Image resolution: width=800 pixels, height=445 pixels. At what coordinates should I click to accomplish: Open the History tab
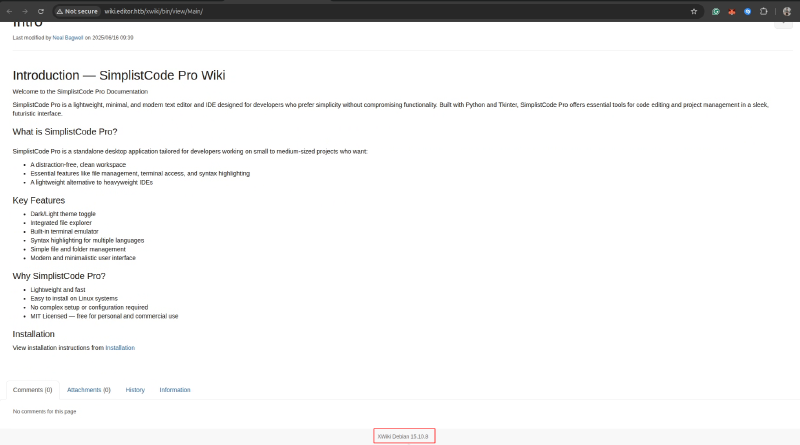(x=135, y=389)
